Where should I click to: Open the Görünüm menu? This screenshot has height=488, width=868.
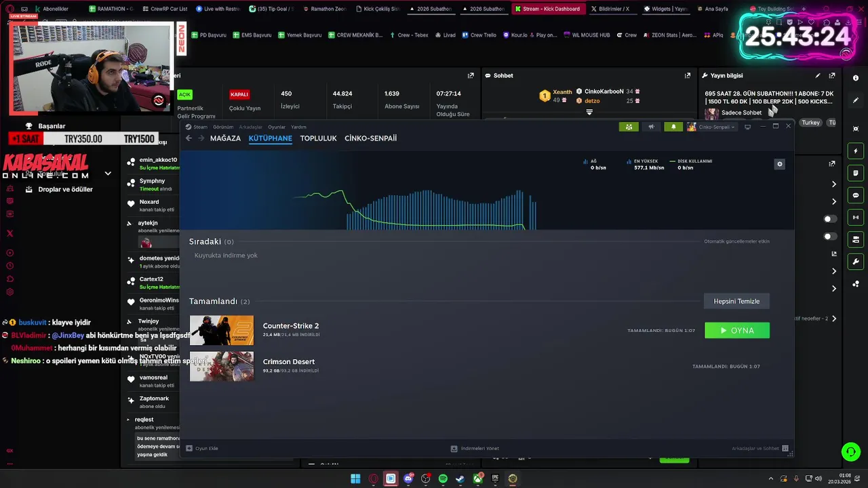[x=223, y=127]
